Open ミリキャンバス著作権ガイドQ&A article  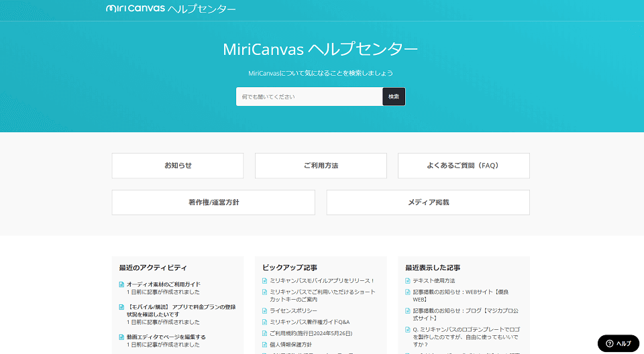click(x=310, y=322)
